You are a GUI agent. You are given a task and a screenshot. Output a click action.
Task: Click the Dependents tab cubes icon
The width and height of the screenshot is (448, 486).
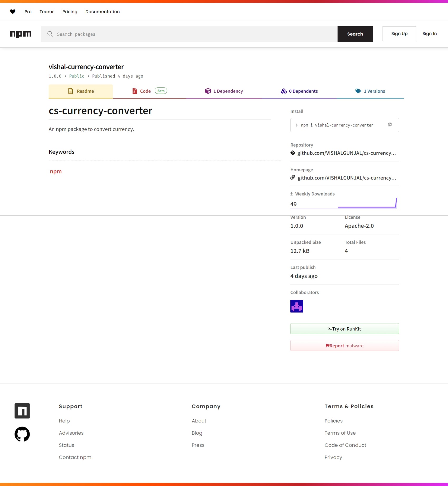(284, 91)
